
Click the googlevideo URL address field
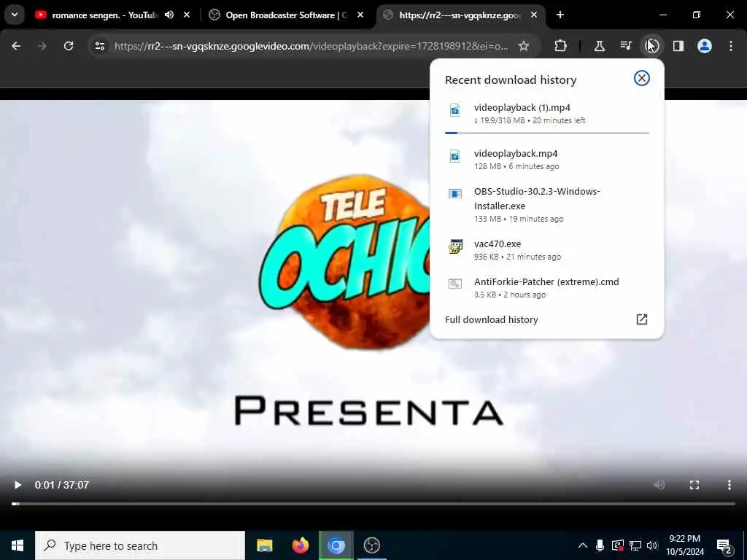(311, 46)
